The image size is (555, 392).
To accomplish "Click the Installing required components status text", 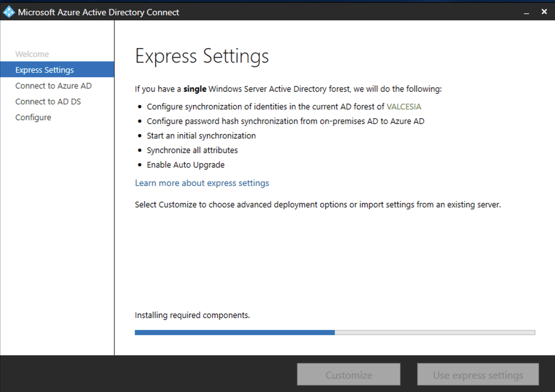I will [x=192, y=315].
